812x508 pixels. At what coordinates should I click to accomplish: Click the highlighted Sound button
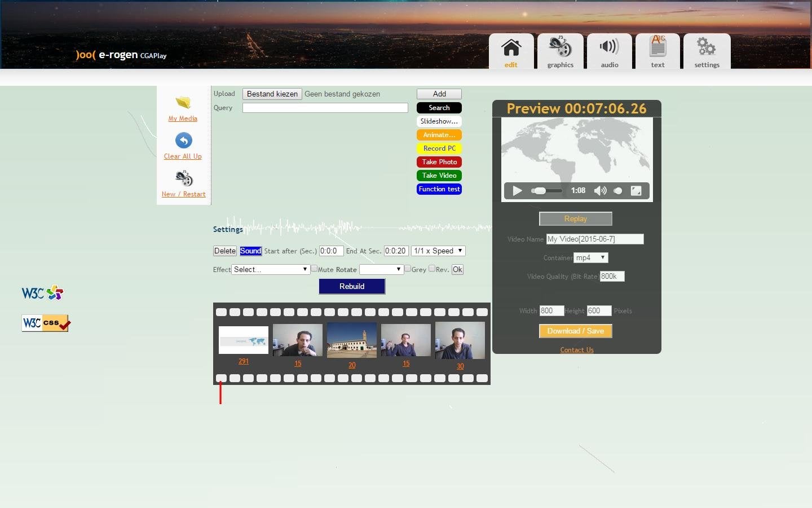(x=250, y=251)
